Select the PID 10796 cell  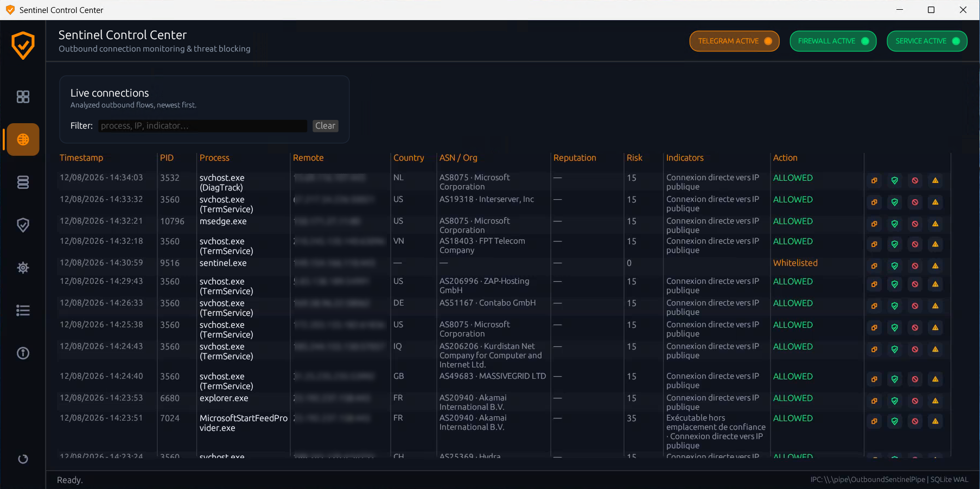pyautogui.click(x=172, y=221)
